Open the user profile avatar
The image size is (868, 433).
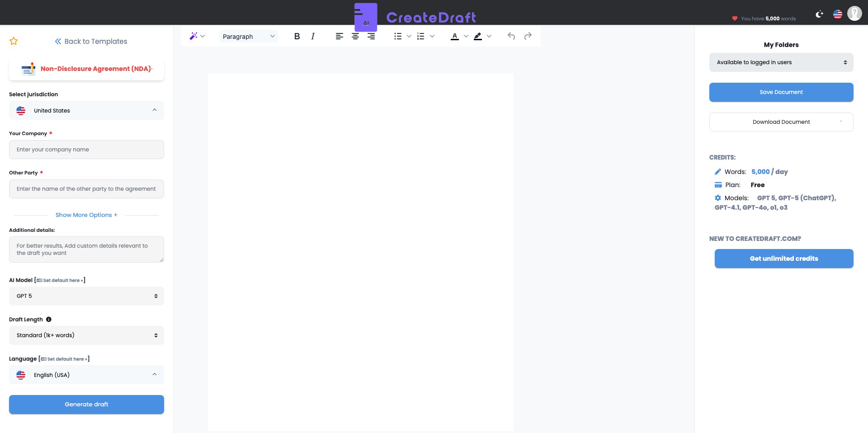point(854,14)
